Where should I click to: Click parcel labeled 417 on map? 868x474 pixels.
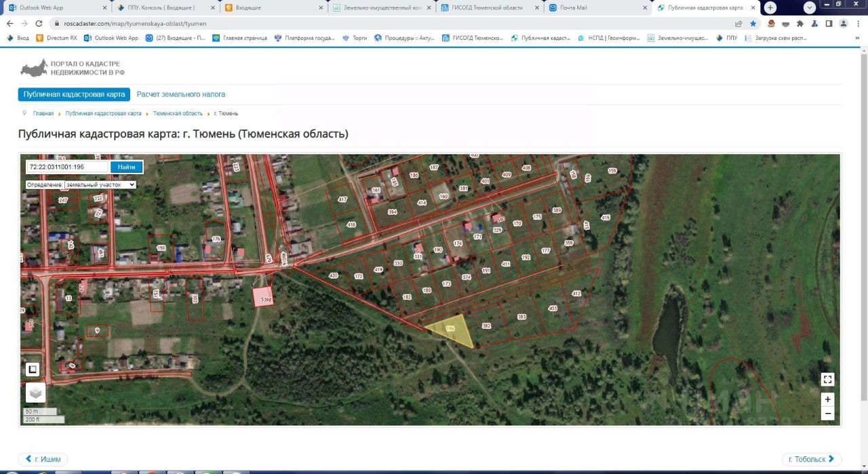point(342,199)
